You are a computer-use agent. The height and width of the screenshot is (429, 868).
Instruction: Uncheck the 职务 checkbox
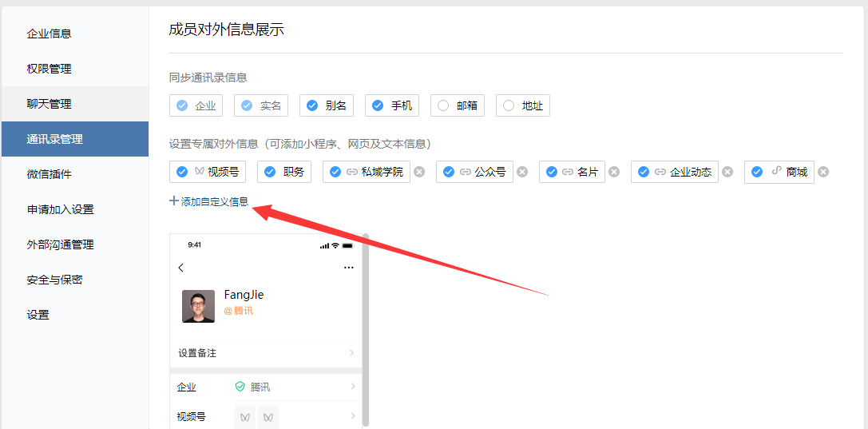pos(270,172)
